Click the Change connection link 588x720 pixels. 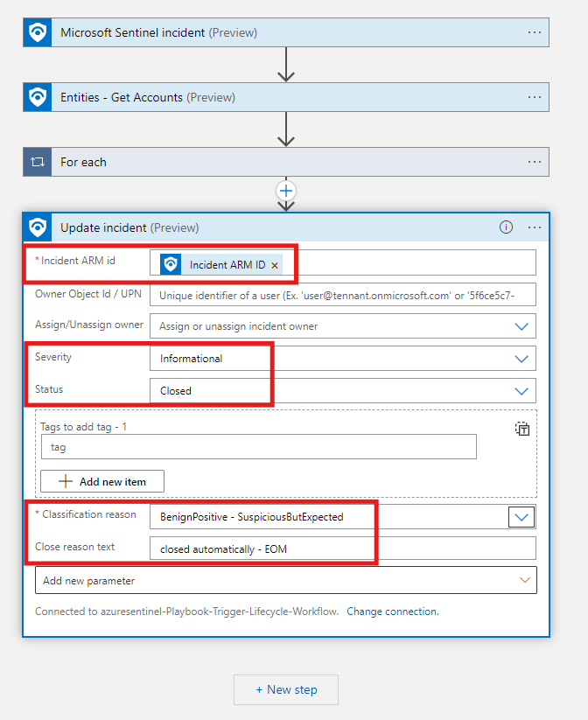[x=392, y=612]
